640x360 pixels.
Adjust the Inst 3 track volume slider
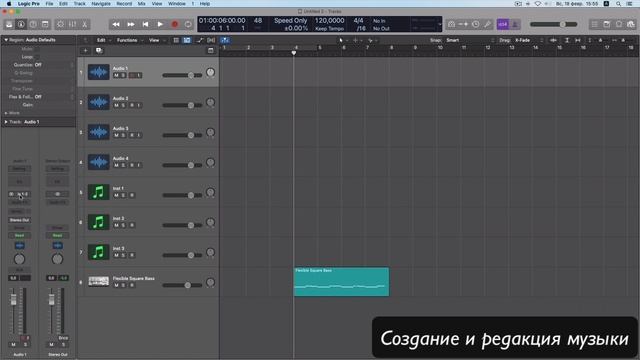point(182,255)
